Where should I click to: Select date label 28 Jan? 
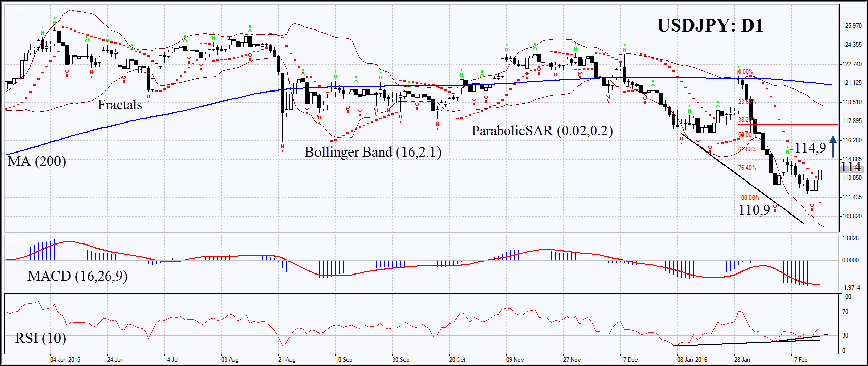[742, 360]
